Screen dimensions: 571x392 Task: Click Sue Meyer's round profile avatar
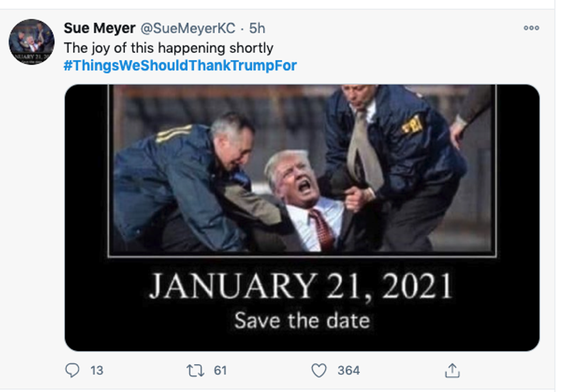click(x=31, y=42)
